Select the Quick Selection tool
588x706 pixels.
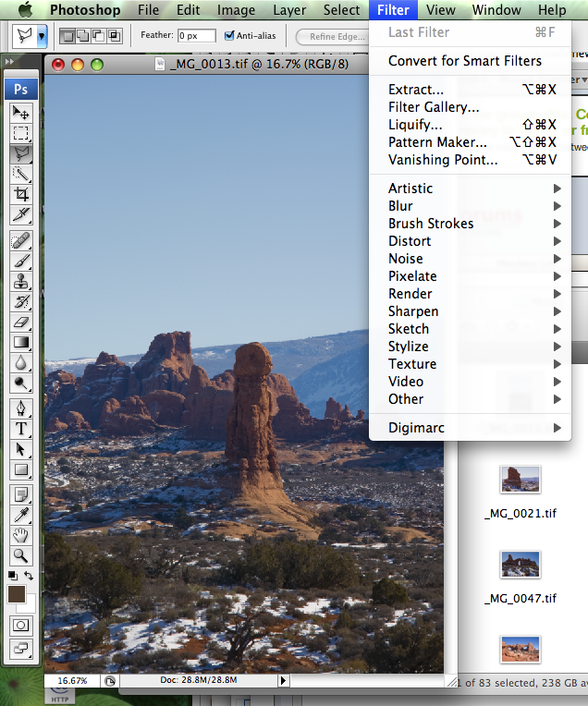[x=20, y=175]
